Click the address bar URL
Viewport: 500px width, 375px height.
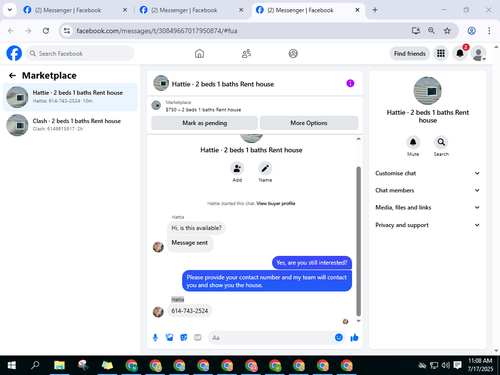pyautogui.click(x=157, y=31)
